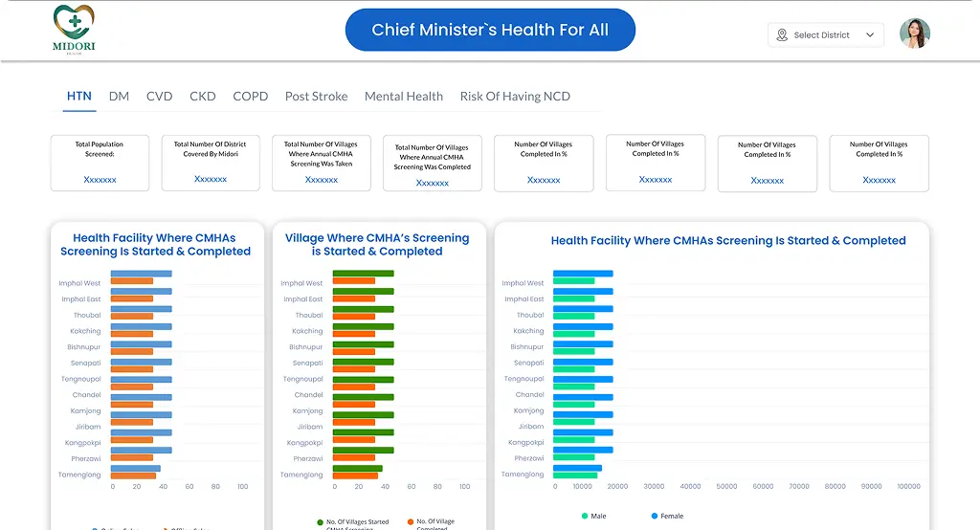Open the CVD tab
Viewport: 980px width, 530px height.
click(159, 97)
